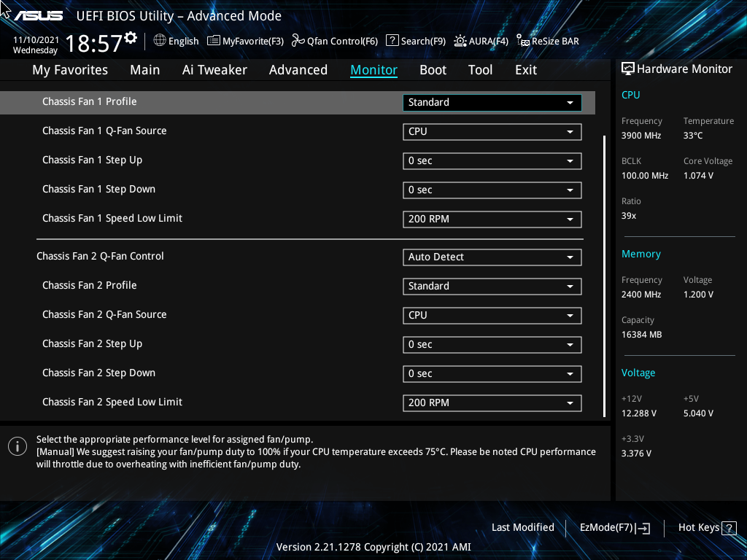This screenshot has height=560, width=747.
Task: Open Chassis Fan 2 Q-Fan Control dropdown
Action: click(x=492, y=257)
